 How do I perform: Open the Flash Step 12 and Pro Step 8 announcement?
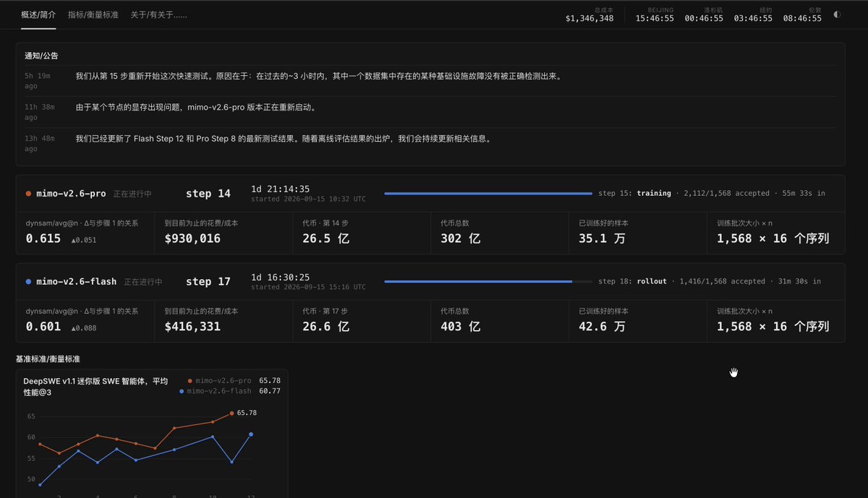tap(284, 138)
